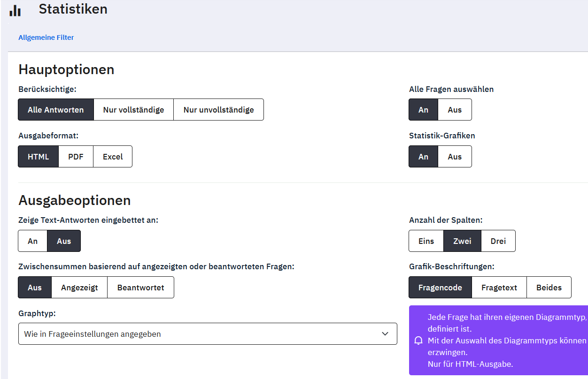Turn off Alle Fragen auswählen
The height and width of the screenshot is (379, 588).
[455, 110]
